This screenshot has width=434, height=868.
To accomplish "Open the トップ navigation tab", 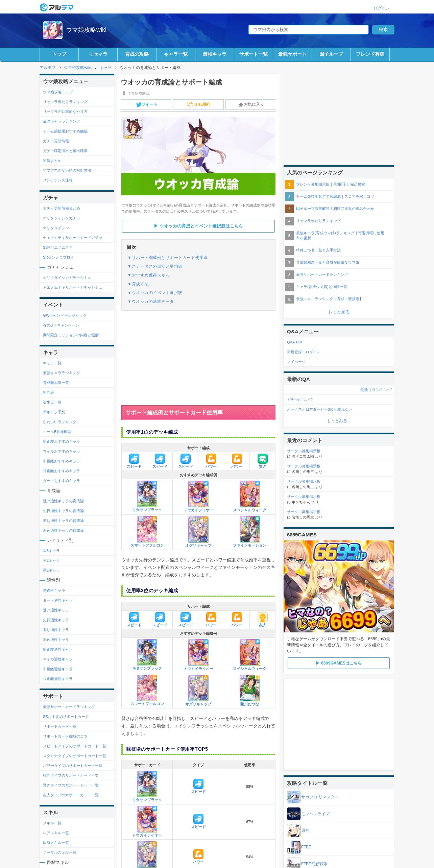I will (x=59, y=54).
